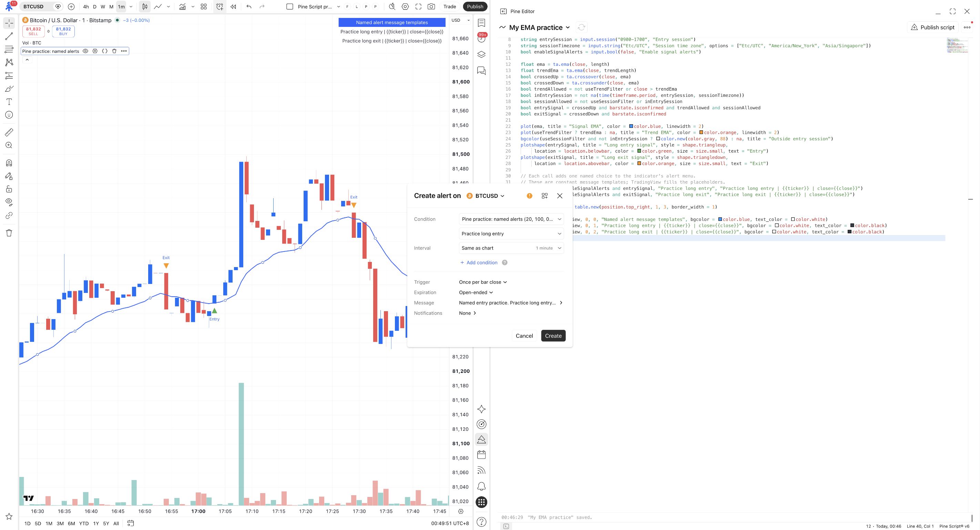Screen dimensions: 980x530
Task: Select the trend line drawing tool
Action: (9, 36)
